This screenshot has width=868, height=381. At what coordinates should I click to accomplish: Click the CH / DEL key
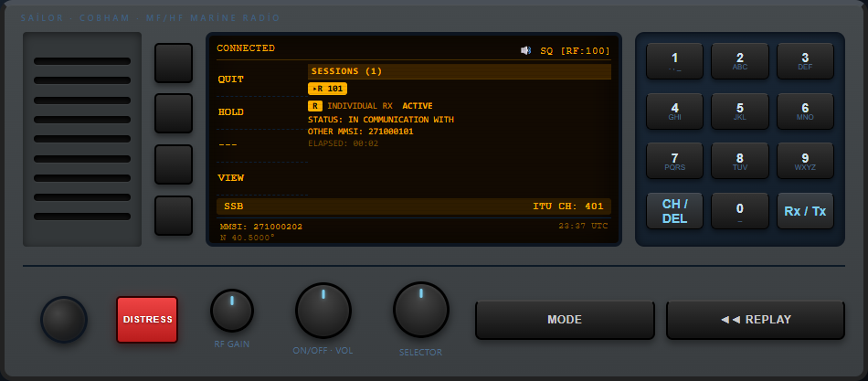(x=674, y=211)
